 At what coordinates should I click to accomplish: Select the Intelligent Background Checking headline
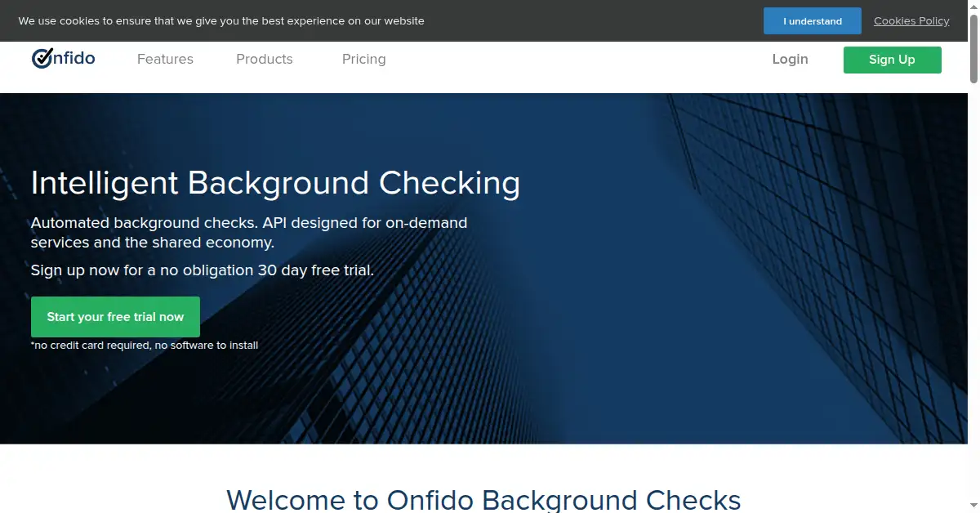pos(275,183)
